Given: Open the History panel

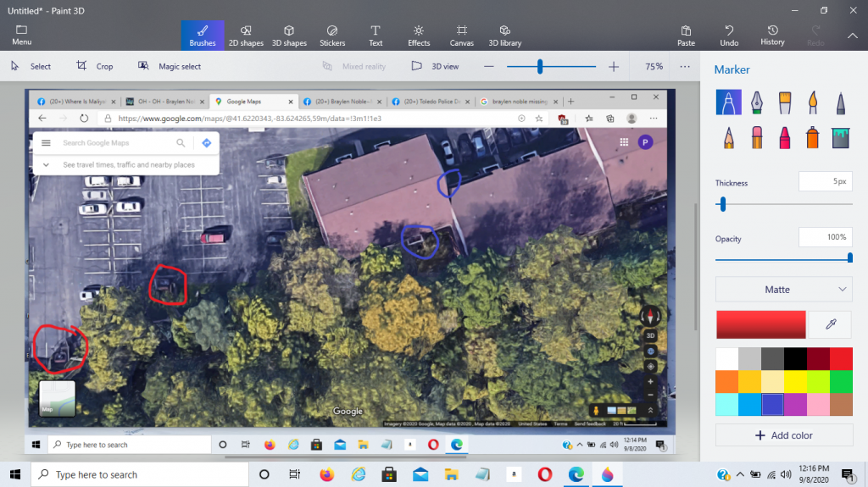Looking at the screenshot, I should 772,35.
